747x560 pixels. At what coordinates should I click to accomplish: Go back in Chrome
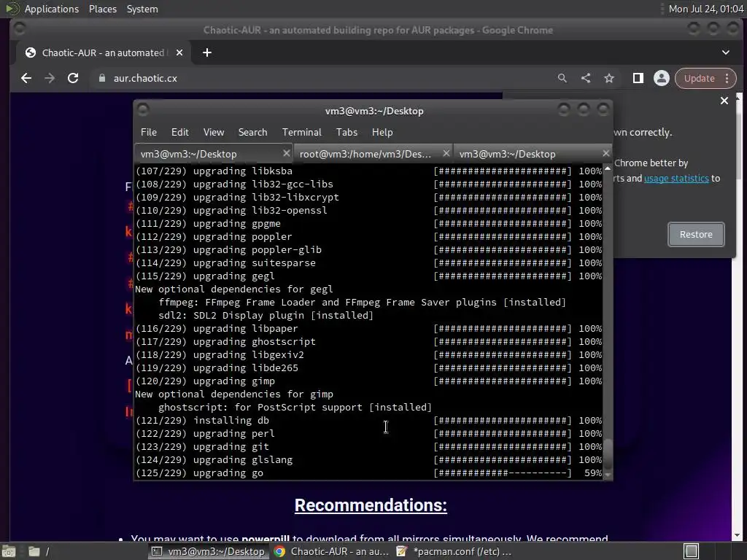(26, 78)
